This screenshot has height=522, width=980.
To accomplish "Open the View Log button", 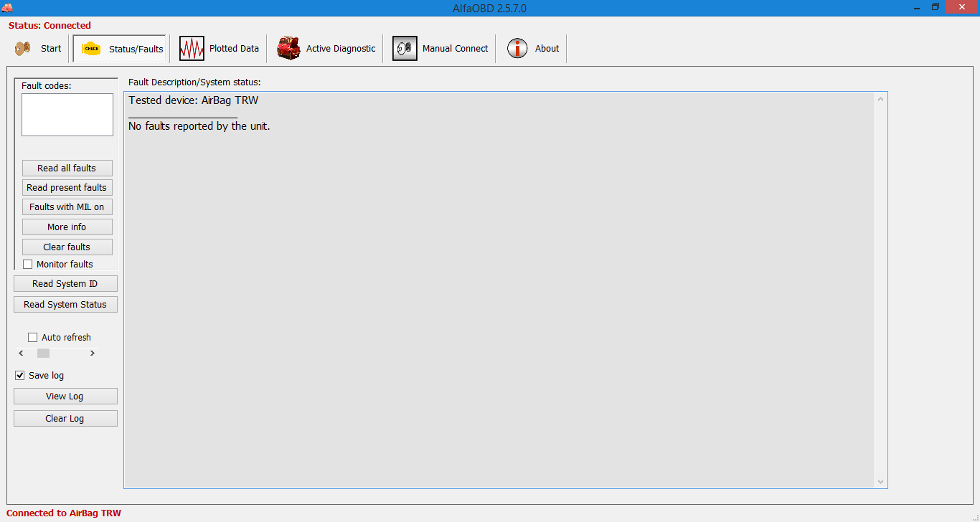I will click(65, 397).
